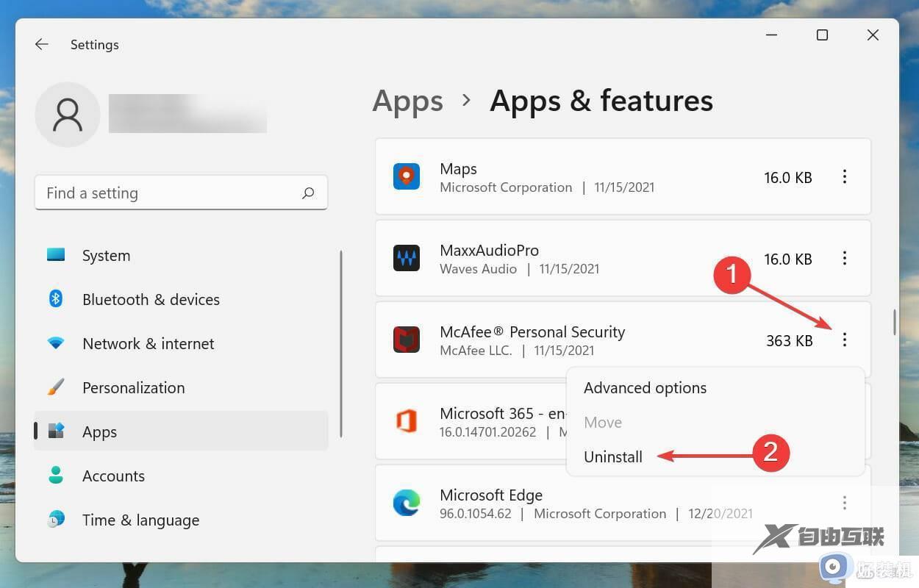The height and width of the screenshot is (588, 919).
Task: Click the Apps breadcrumb link
Action: (x=408, y=101)
